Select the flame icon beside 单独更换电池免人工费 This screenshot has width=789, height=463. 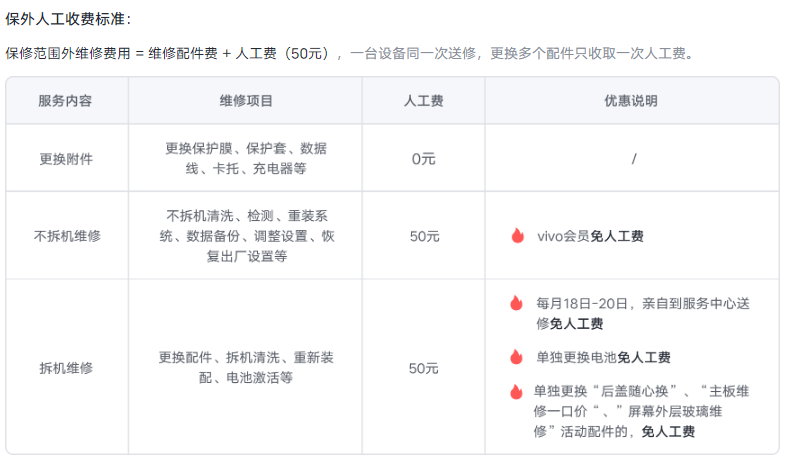(x=517, y=357)
